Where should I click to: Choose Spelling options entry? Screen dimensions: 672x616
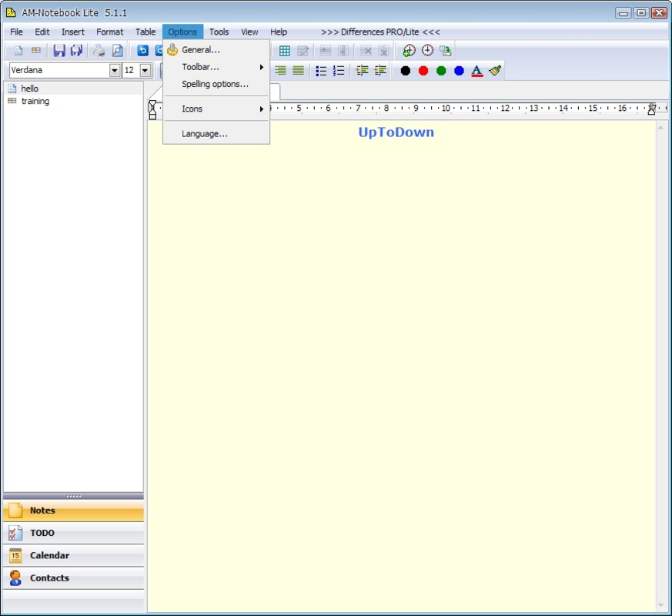coord(216,84)
